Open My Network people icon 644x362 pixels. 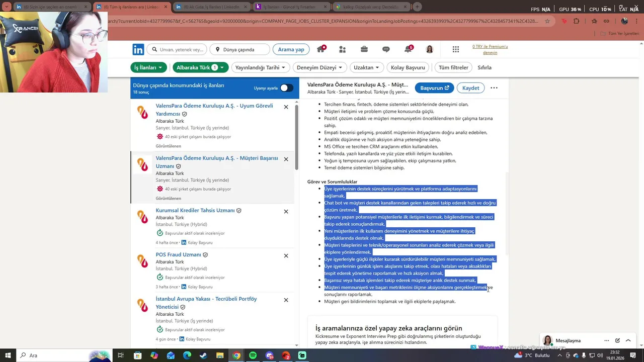[343, 49]
